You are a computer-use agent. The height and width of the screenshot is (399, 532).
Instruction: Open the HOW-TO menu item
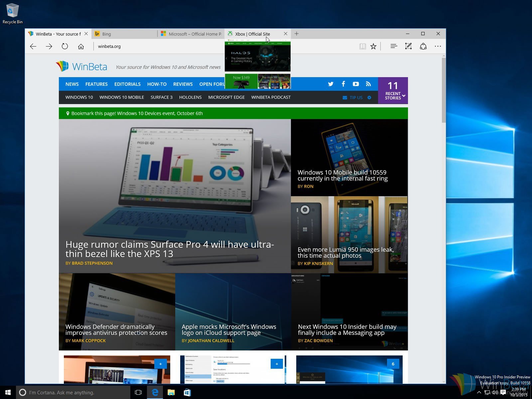click(x=157, y=84)
